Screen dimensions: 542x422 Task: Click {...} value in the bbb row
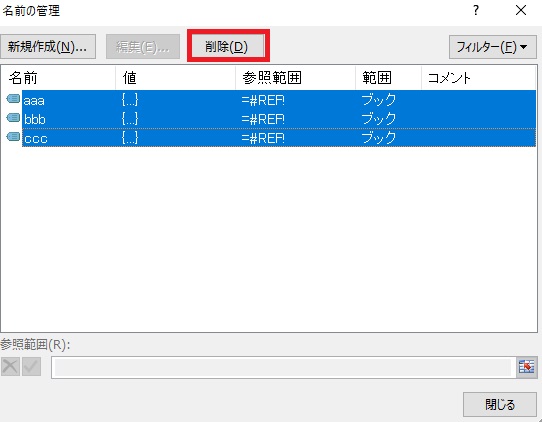130,119
